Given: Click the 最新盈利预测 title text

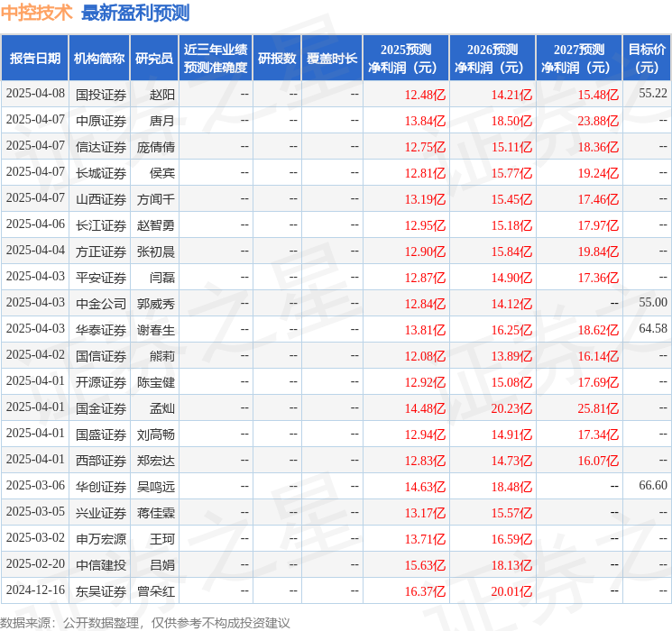Looking at the screenshot, I should point(135,13).
